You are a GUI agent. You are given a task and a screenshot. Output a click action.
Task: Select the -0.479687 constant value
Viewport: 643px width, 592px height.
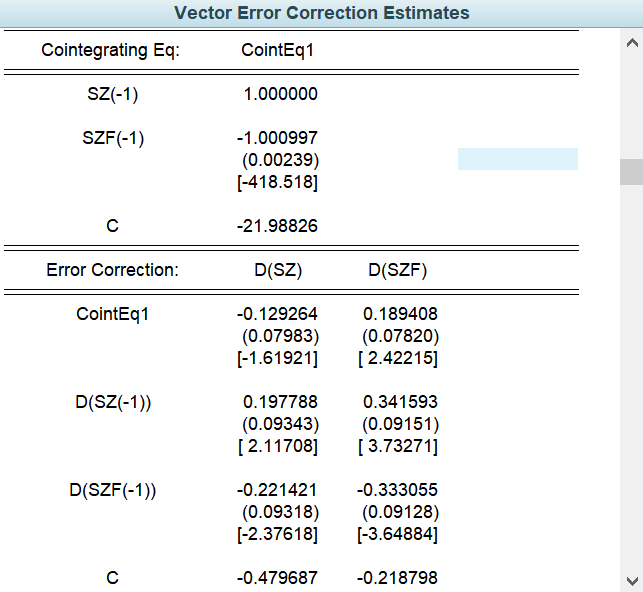coord(278,578)
